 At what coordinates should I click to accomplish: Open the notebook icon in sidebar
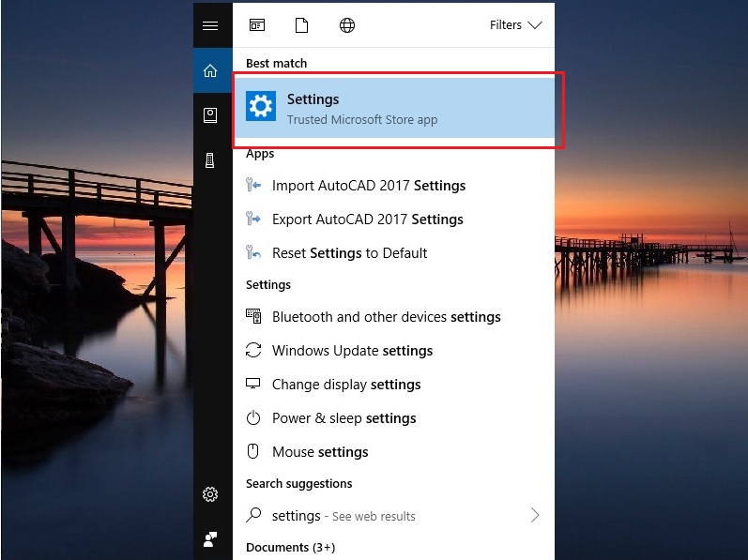coord(210,115)
